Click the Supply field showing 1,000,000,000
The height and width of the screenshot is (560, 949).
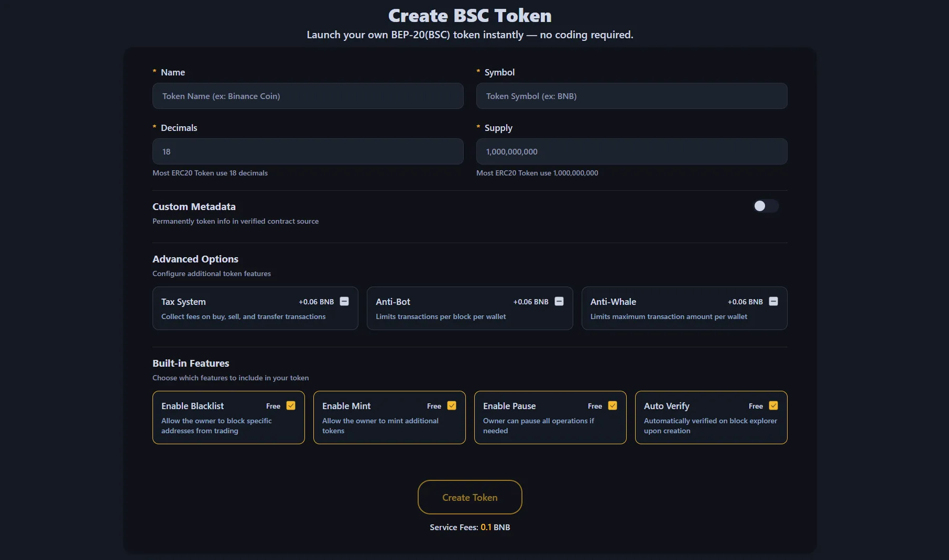pos(631,151)
